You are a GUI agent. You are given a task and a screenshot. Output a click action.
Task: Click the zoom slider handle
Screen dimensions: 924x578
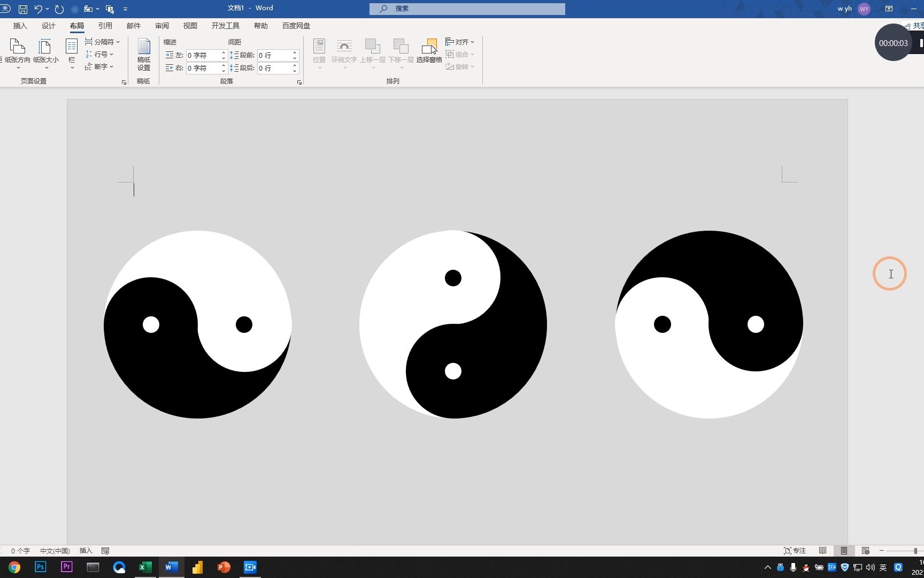click(x=915, y=551)
